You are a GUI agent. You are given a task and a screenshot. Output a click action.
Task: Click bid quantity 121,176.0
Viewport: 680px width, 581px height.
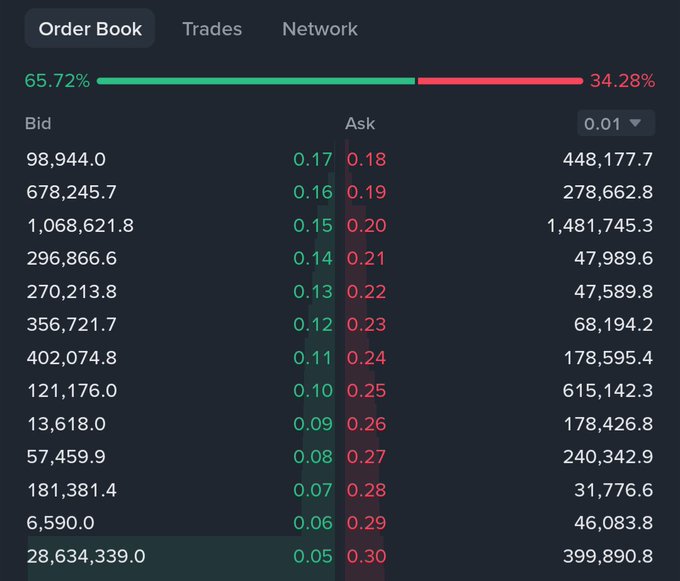pos(72,391)
